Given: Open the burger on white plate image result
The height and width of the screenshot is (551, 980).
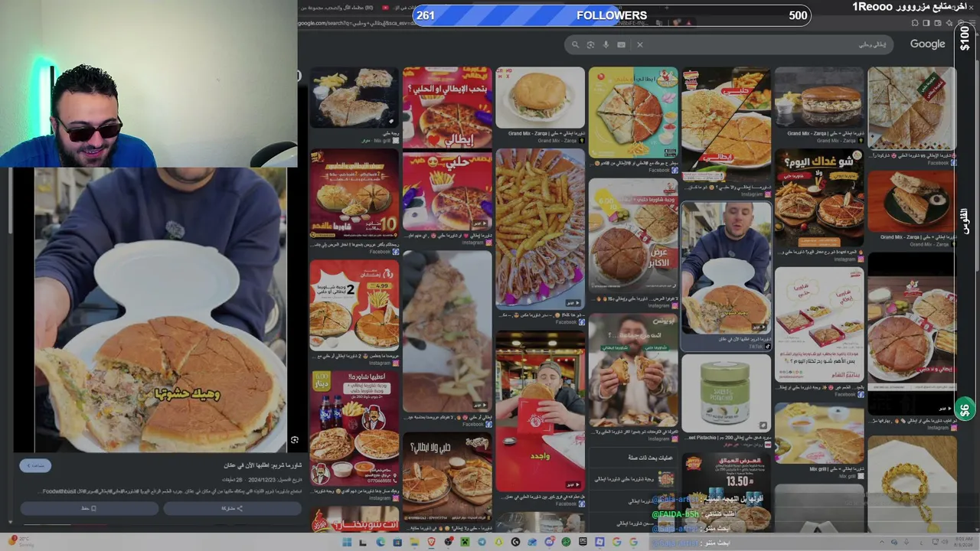Looking at the screenshot, I should tap(540, 97).
